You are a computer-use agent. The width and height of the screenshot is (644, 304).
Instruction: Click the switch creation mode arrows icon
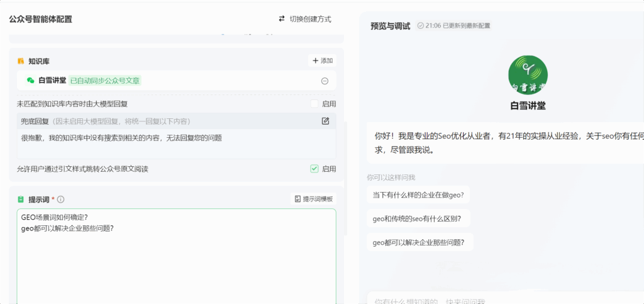(x=282, y=19)
